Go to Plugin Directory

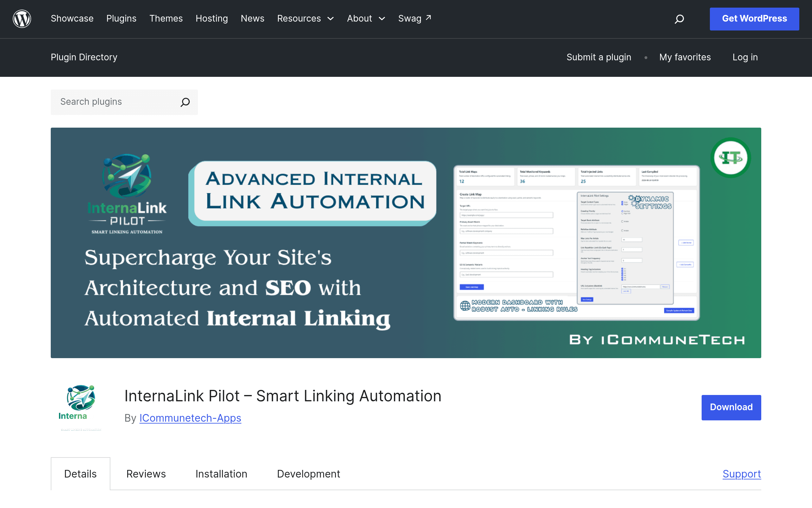[x=84, y=57]
